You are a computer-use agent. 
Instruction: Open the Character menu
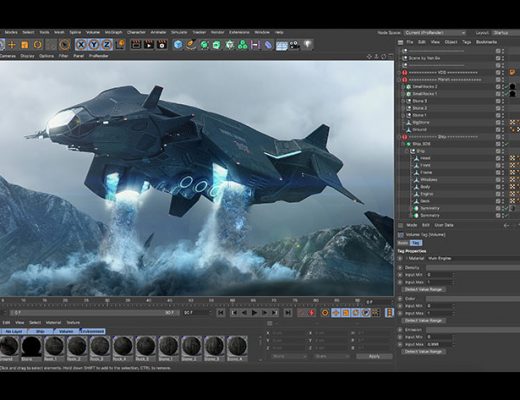(x=136, y=32)
